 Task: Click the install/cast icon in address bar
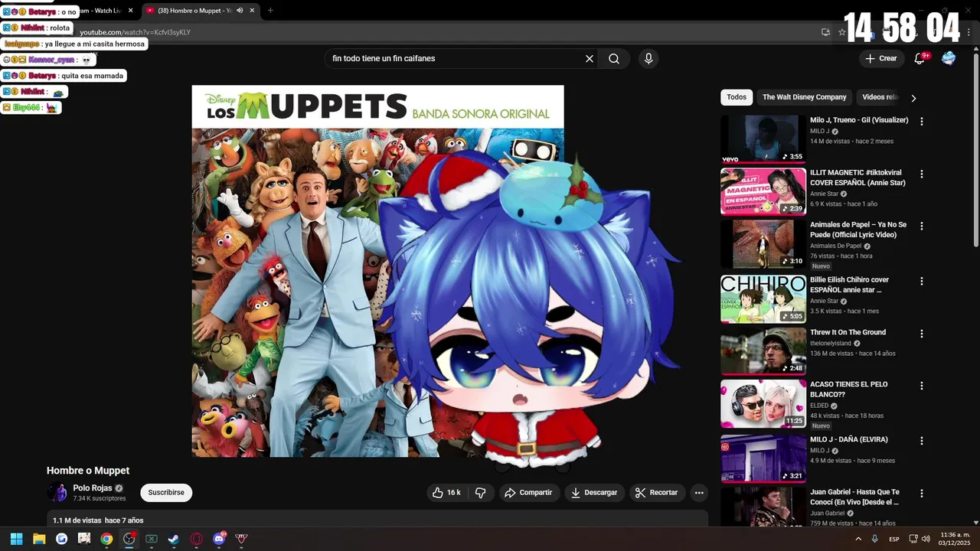coord(825,32)
